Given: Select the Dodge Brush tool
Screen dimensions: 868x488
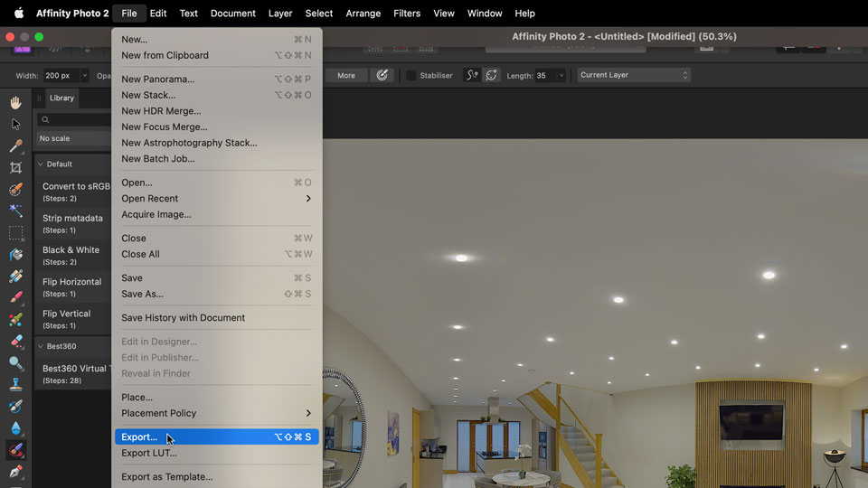Looking at the screenshot, I should point(15,363).
